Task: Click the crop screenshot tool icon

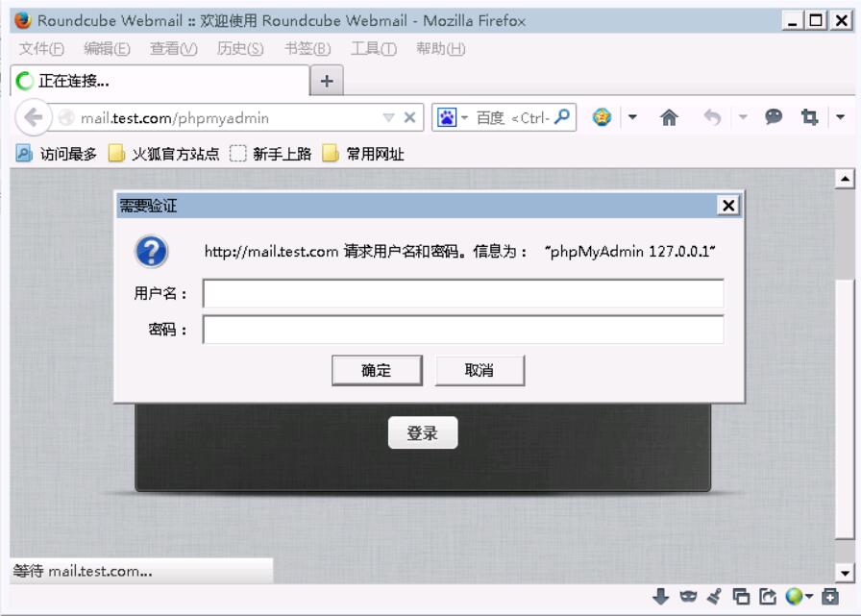Action: 809,117
